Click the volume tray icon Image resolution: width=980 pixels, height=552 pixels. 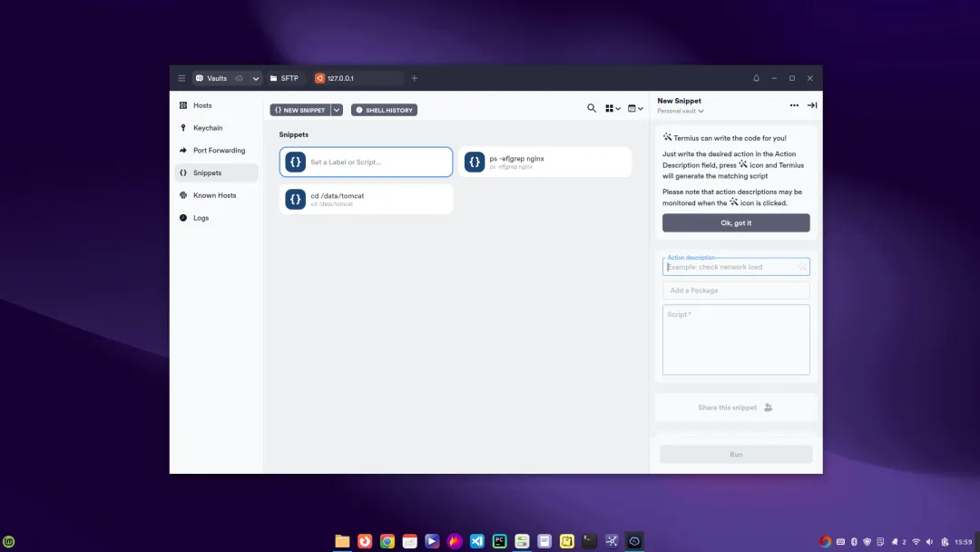point(929,542)
